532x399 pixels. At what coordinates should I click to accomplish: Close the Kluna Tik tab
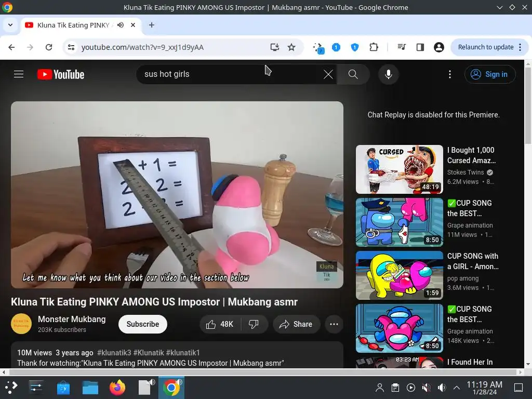pyautogui.click(x=133, y=25)
